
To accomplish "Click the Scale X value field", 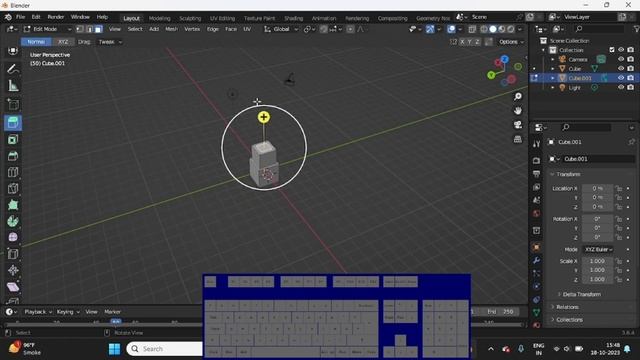I will (x=598, y=261).
